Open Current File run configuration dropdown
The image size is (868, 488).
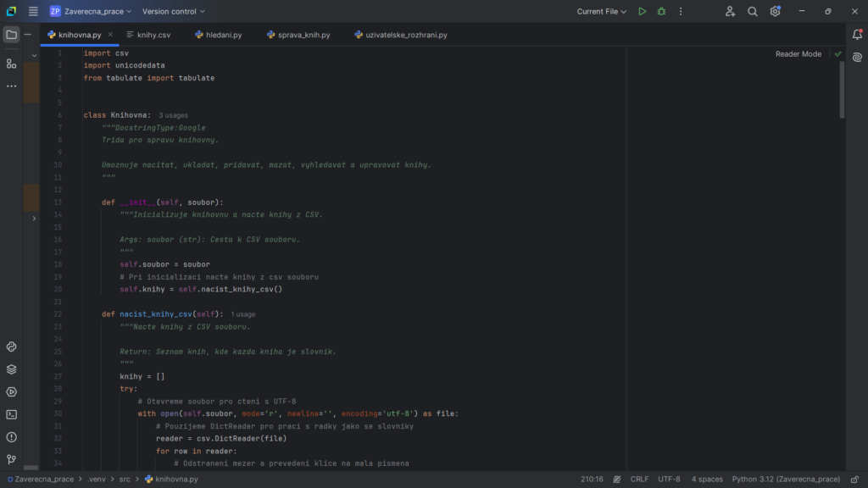point(601,11)
